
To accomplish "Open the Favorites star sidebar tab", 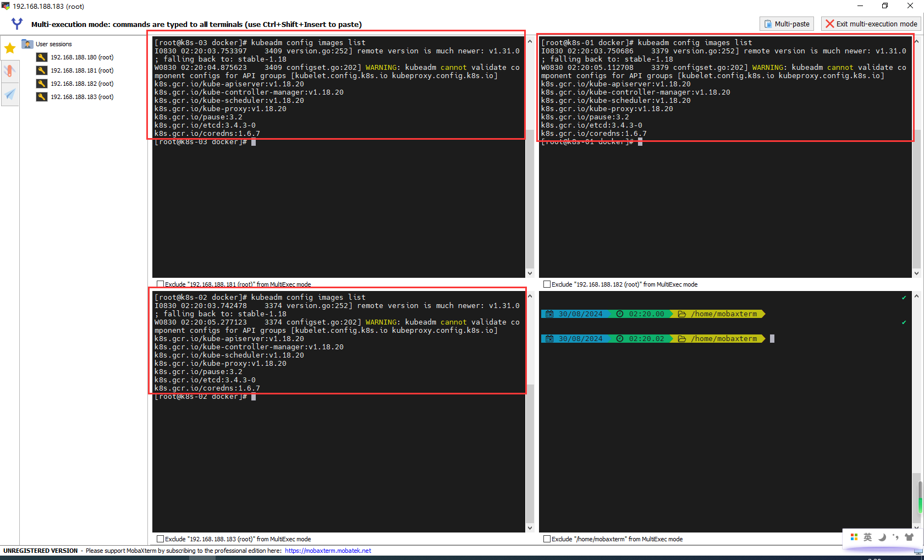I will [10, 48].
